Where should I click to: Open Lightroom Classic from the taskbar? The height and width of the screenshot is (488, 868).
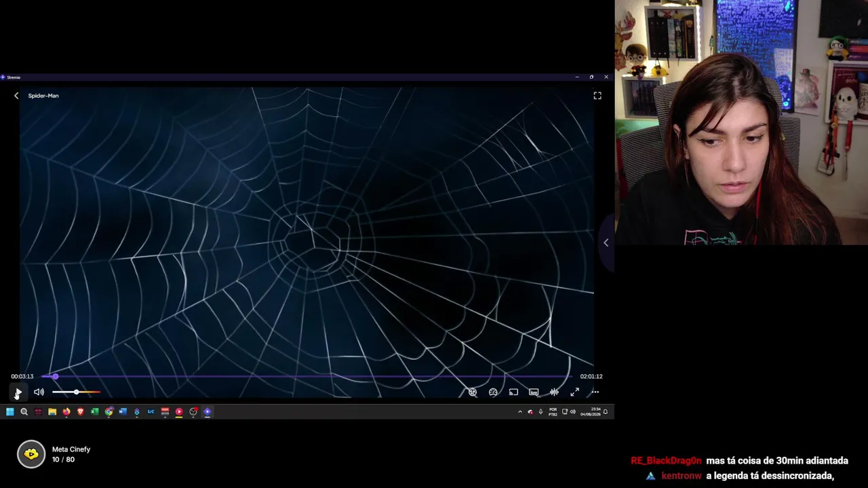coord(151,411)
